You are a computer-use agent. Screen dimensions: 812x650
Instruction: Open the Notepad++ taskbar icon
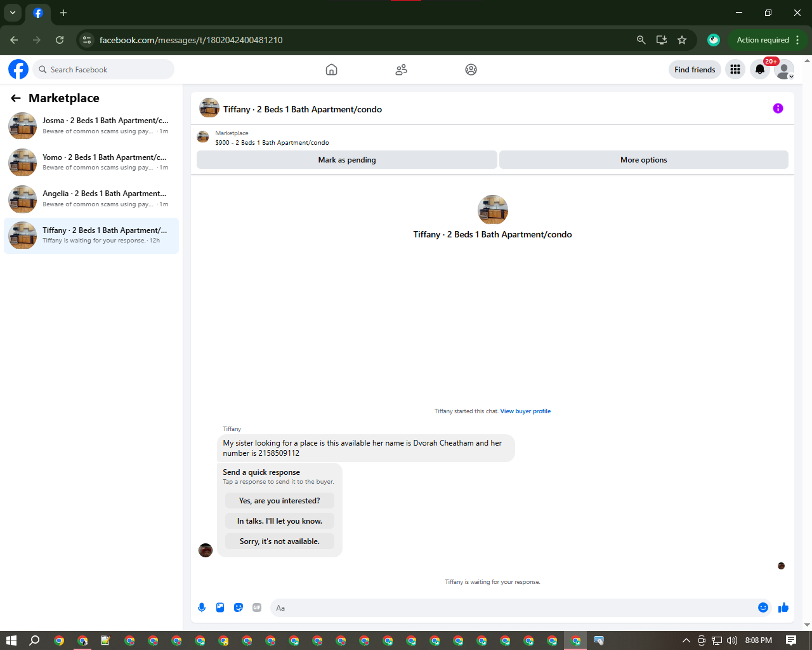pyautogui.click(x=105, y=640)
